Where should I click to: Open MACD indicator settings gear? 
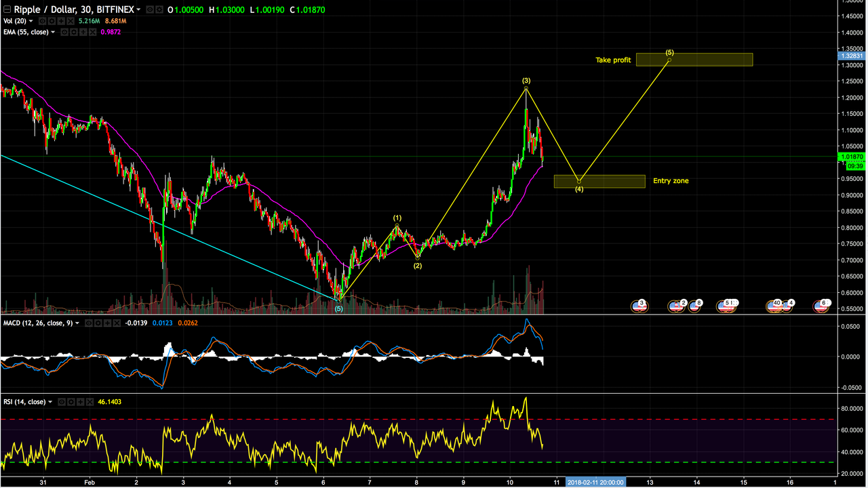tap(98, 323)
